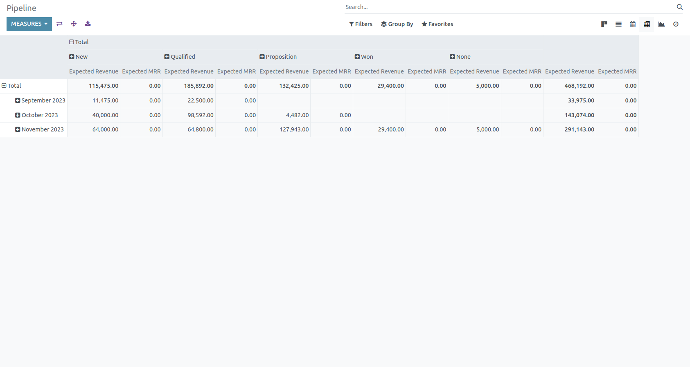Sort by Expected Revenue under Proposition
Viewport: 690px width, 367px height.
[284, 71]
